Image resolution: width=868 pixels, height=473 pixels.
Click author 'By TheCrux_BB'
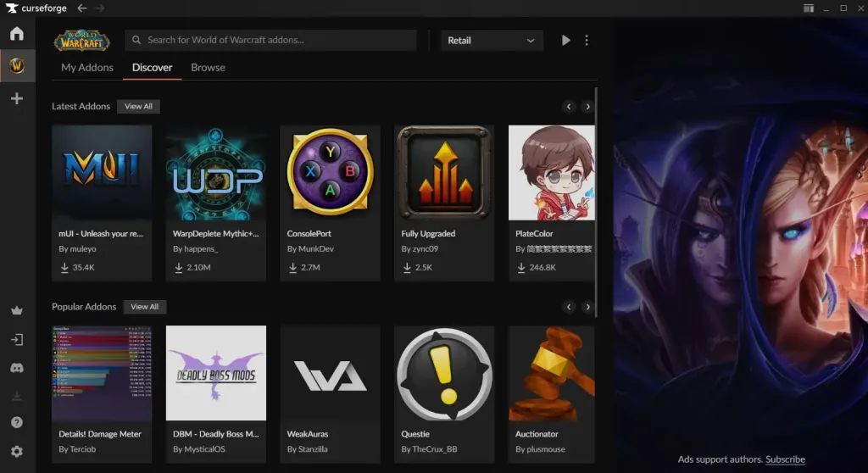coord(429,449)
